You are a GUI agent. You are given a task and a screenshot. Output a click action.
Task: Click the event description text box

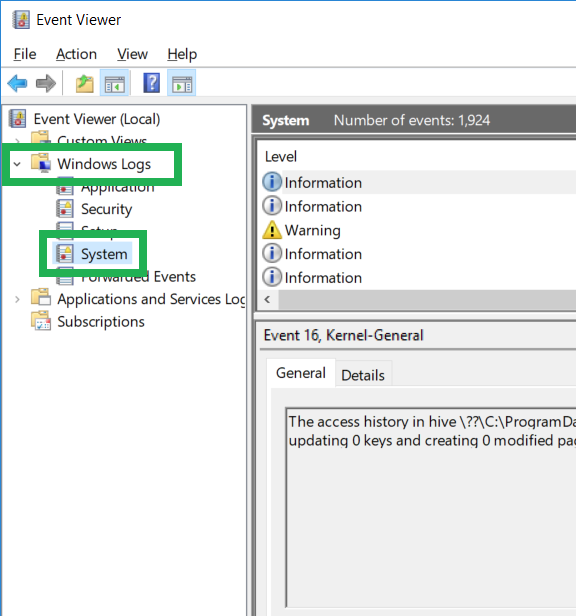click(x=431, y=509)
